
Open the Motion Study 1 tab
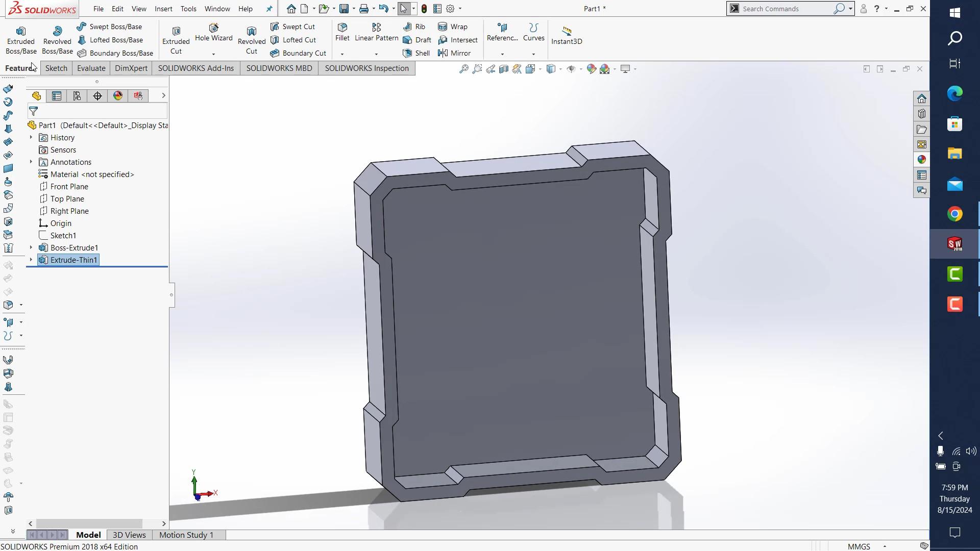point(186,535)
